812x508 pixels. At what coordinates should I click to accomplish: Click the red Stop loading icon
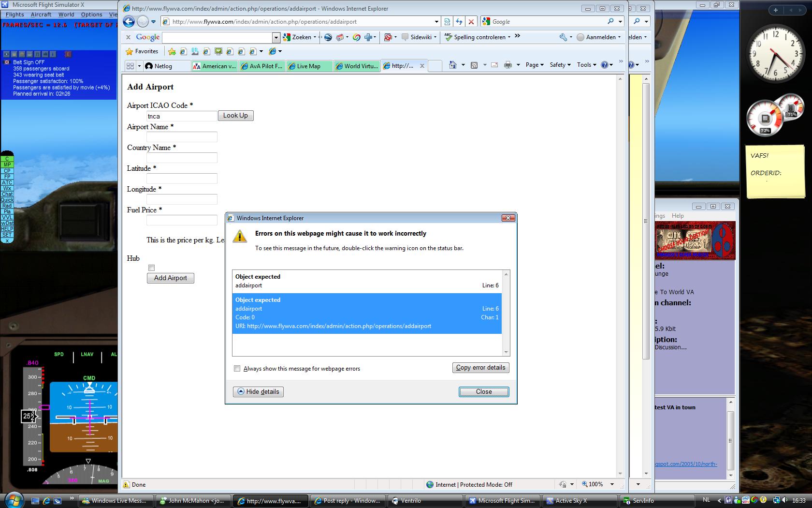tap(471, 21)
